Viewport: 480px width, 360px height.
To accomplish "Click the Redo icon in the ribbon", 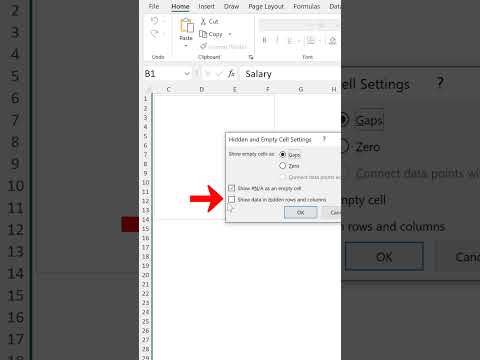I will pyautogui.click(x=154, y=34).
